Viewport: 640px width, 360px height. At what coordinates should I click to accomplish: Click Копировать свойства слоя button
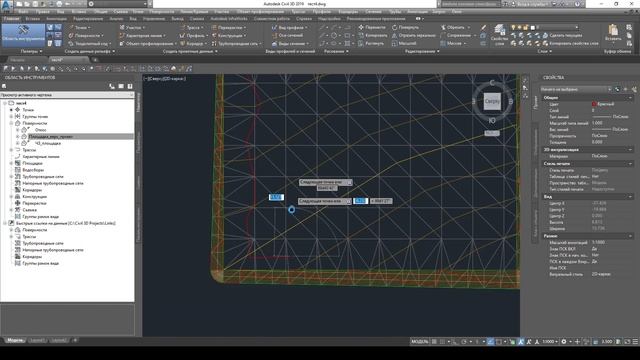[x=571, y=43]
